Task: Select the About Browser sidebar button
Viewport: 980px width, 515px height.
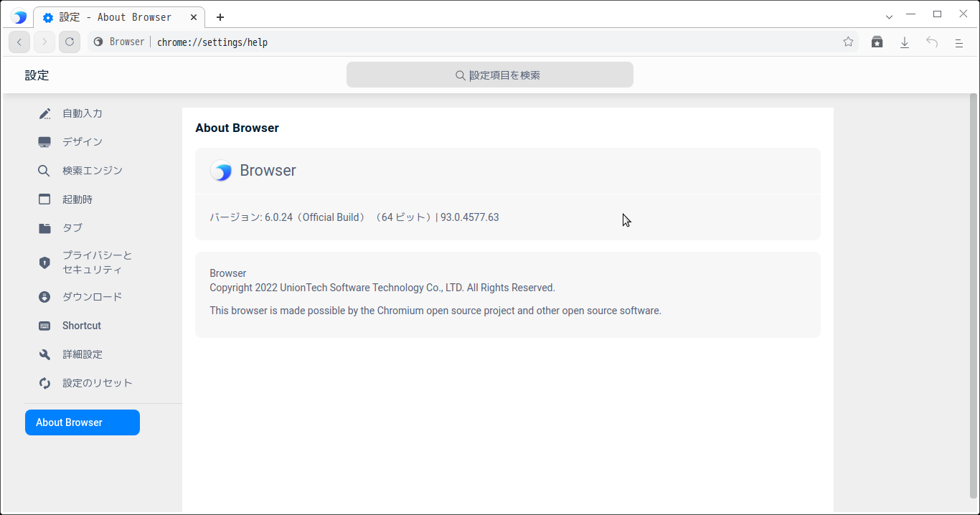Action: (83, 422)
